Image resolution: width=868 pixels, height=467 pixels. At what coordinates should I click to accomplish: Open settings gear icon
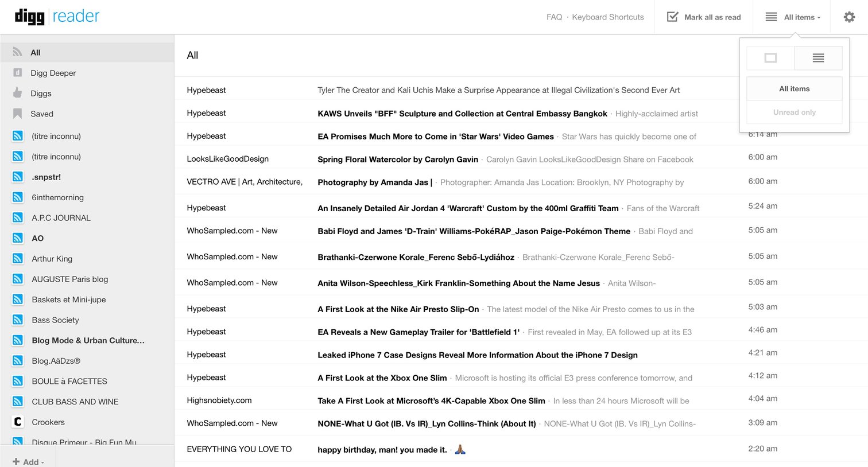point(849,17)
